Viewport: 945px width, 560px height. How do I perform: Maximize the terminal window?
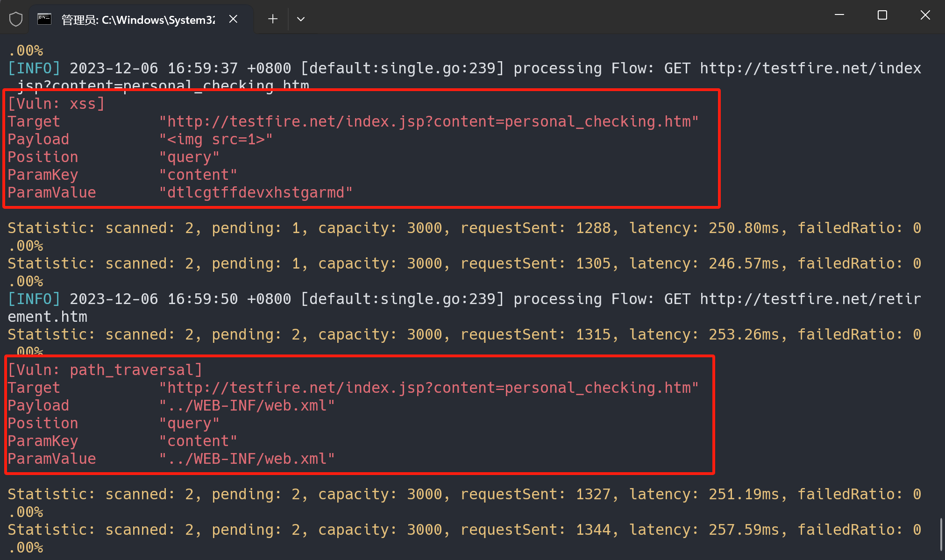882,15
